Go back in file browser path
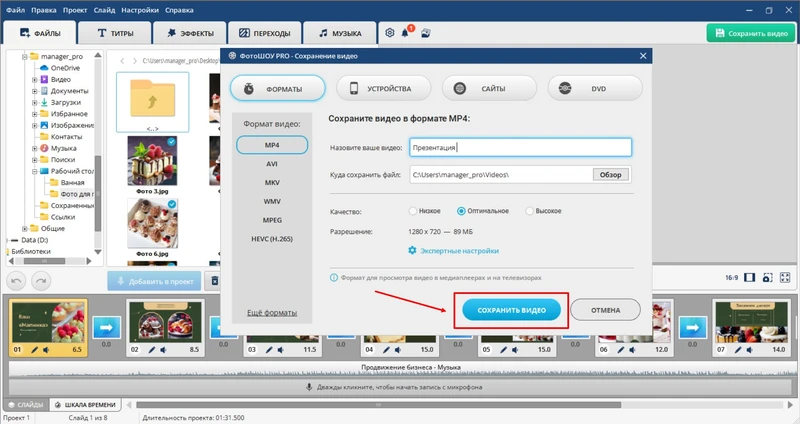800x424 pixels. point(122,61)
